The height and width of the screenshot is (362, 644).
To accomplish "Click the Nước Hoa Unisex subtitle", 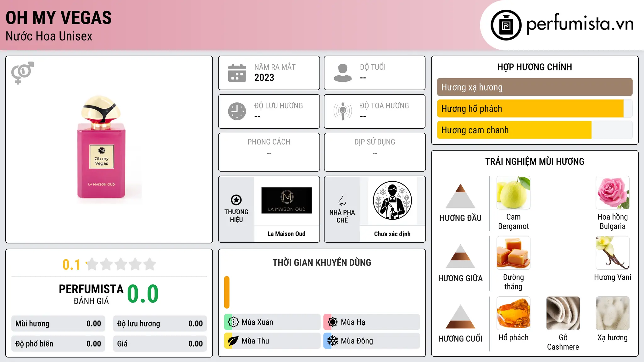I will [x=49, y=36].
